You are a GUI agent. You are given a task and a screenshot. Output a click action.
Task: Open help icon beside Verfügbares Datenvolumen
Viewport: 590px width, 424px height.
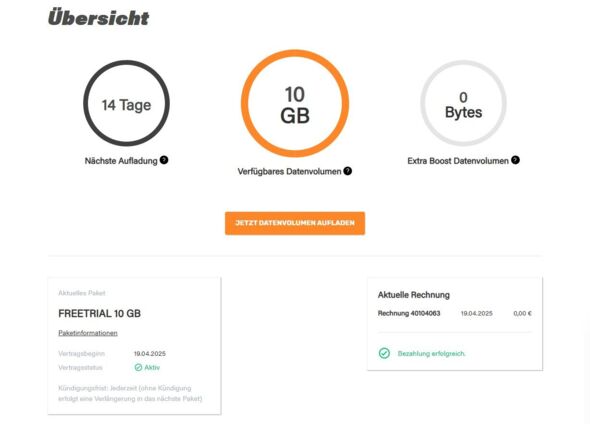pyautogui.click(x=348, y=171)
